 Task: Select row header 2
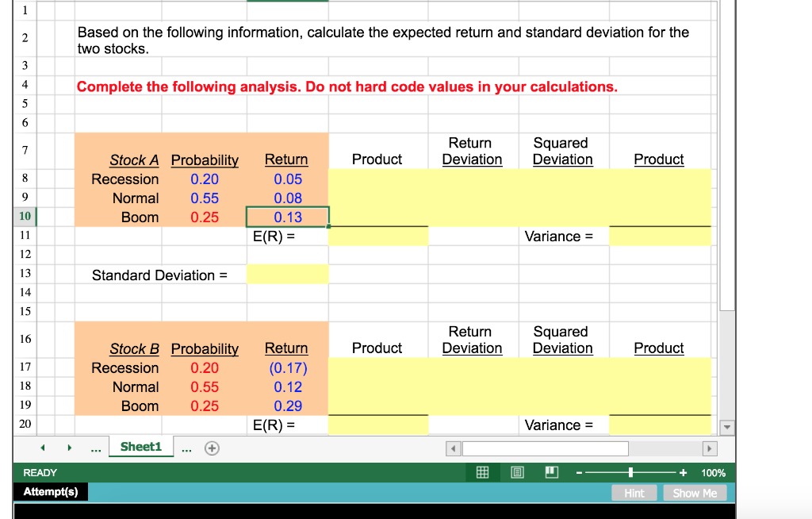pyautogui.click(x=25, y=38)
